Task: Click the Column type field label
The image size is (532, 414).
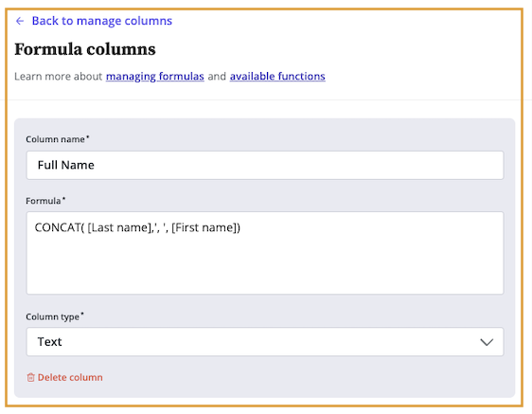Action: coord(55,316)
